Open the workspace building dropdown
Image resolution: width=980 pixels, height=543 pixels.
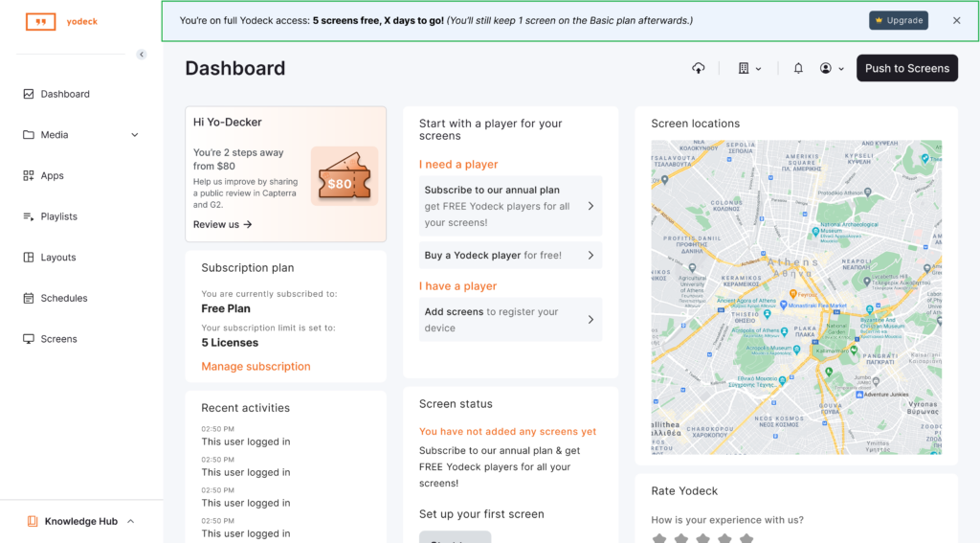coord(749,68)
